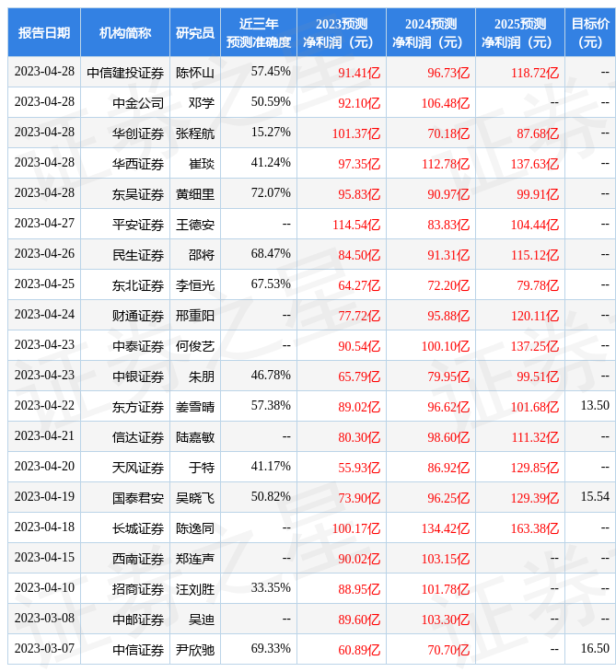Image resolution: width=616 pixels, height=672 pixels.
Task: Select researcher 邓学
Action: (x=202, y=103)
